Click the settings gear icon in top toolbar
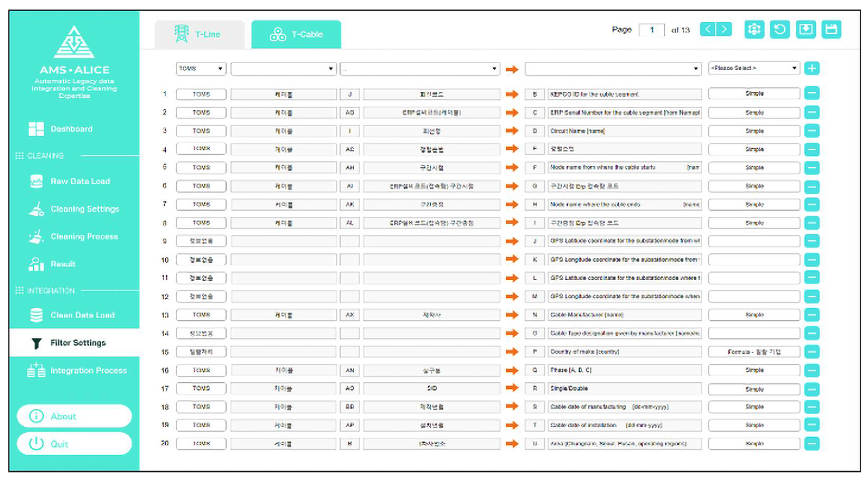This screenshot has width=868, height=483. pyautogui.click(x=754, y=30)
